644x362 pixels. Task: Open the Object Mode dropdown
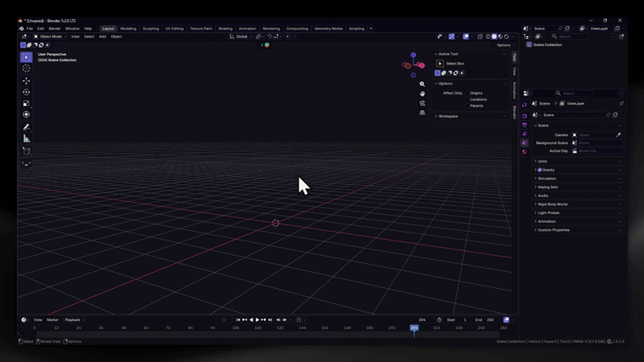click(x=50, y=36)
